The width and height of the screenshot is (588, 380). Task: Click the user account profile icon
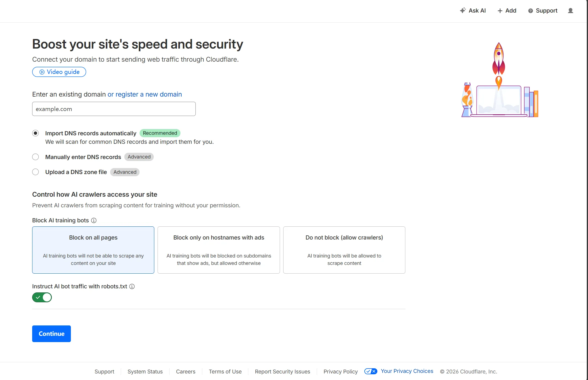(x=570, y=11)
